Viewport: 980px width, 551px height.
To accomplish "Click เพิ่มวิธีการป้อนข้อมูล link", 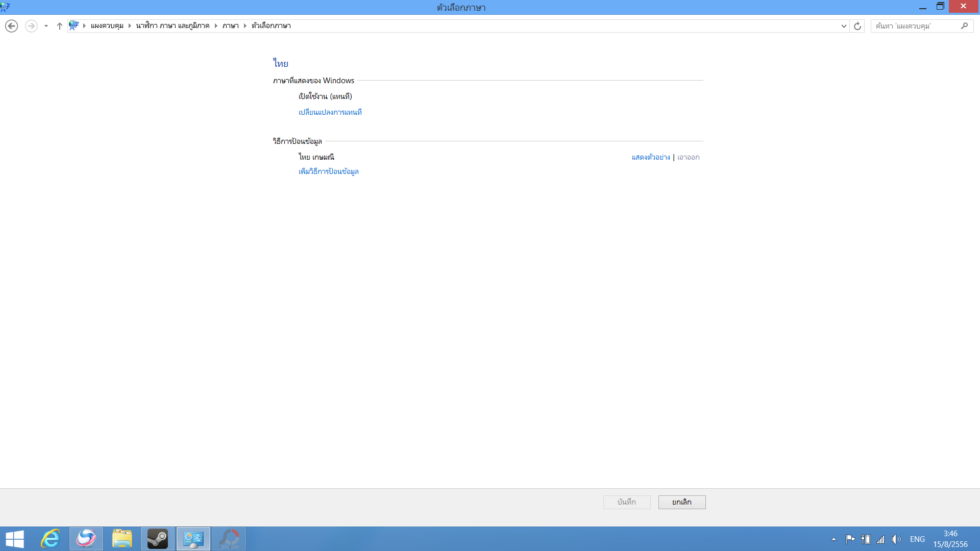I will coord(328,171).
